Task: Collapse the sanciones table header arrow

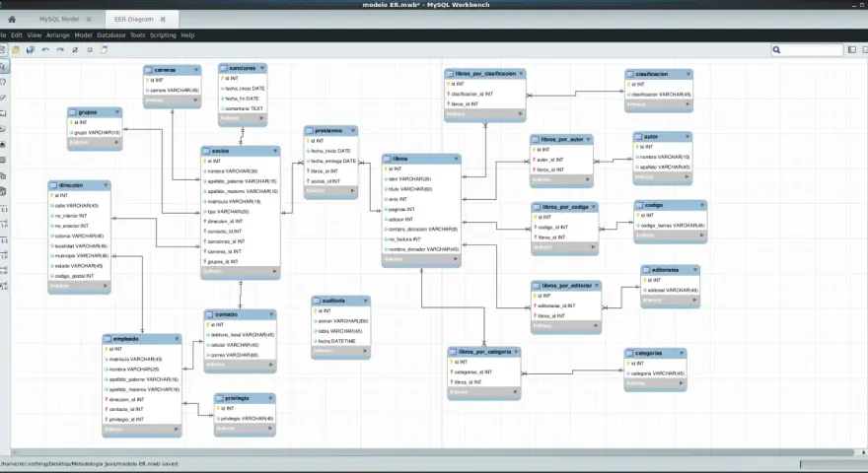Action: (261, 68)
